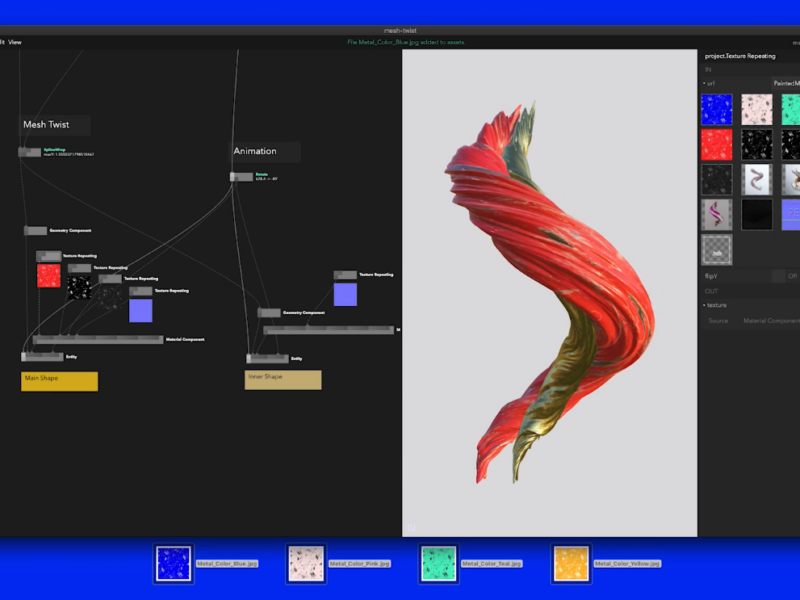The width and height of the screenshot is (800, 600).
Task: Select the Geometry Component node under Mesh Twist
Action: coord(35,230)
